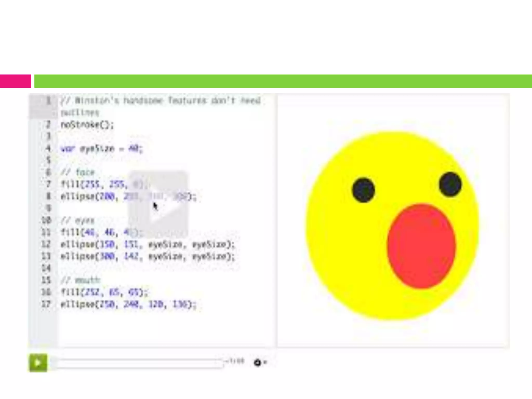The height and width of the screenshot is (399, 532).
Task: Click the right eye on the canvas
Action: pyautogui.click(x=450, y=184)
